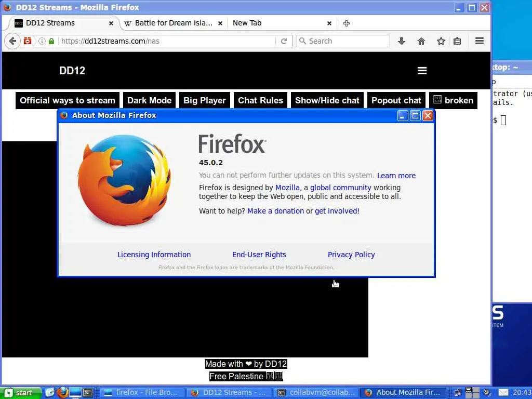532x399 pixels.
Task: Click the Big Player button
Action: coord(205,100)
